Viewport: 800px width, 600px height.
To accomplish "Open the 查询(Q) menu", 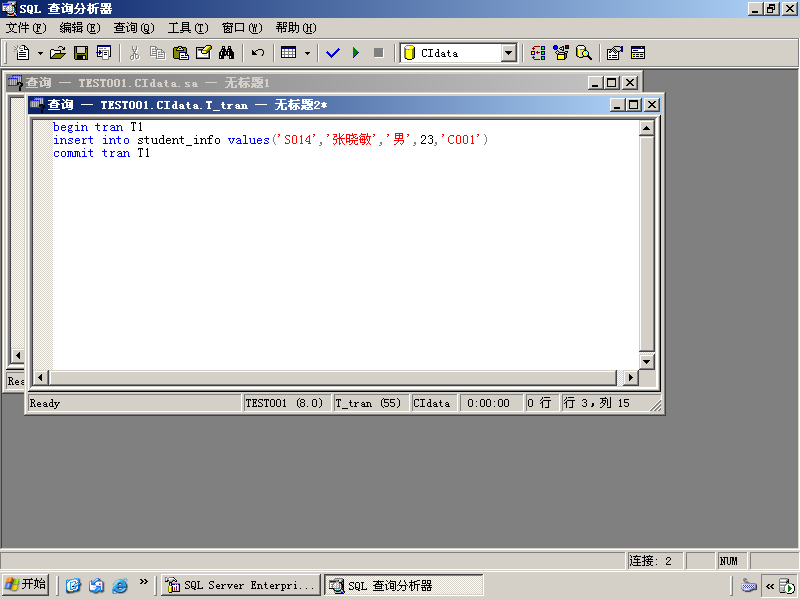I will [134, 28].
